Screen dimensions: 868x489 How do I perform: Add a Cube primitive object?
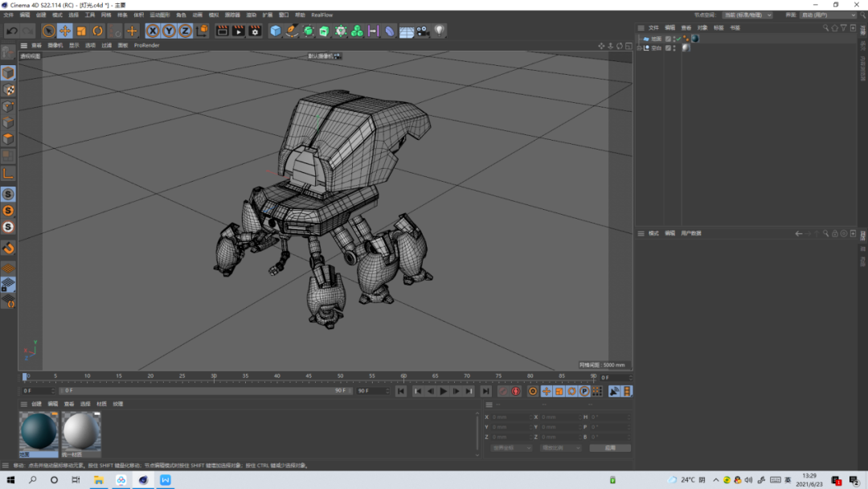[275, 31]
